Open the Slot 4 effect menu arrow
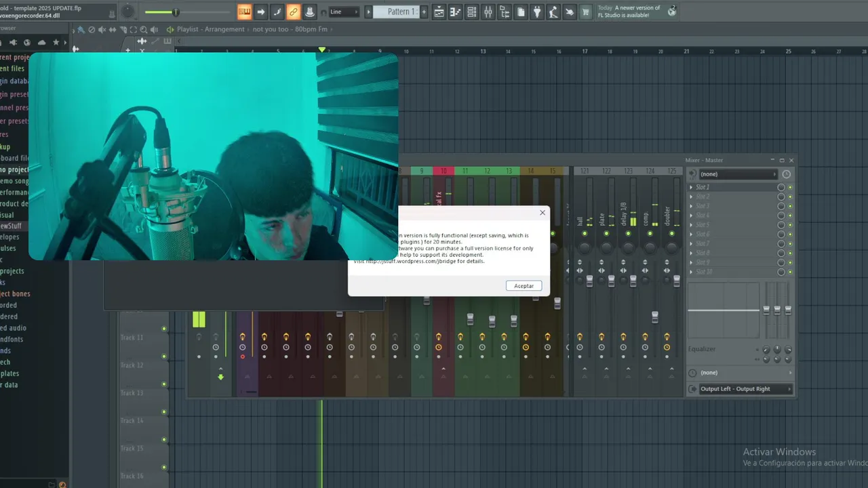Screen dimensions: 868x488 click(692, 216)
